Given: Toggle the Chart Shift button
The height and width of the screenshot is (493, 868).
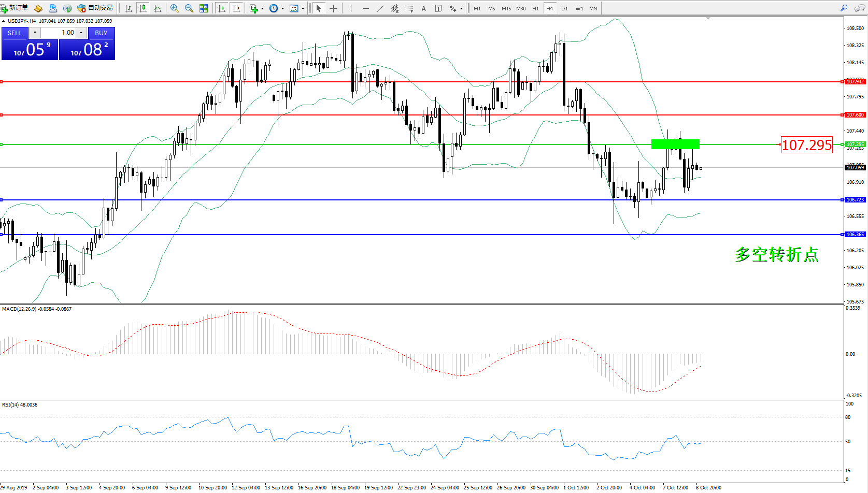Looking at the screenshot, I should (236, 8).
